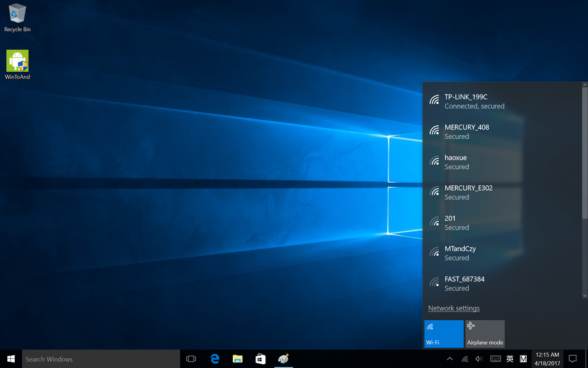Viewport: 588px width, 368px height.
Task: Click the Paint app taskbar icon
Action: point(283,359)
